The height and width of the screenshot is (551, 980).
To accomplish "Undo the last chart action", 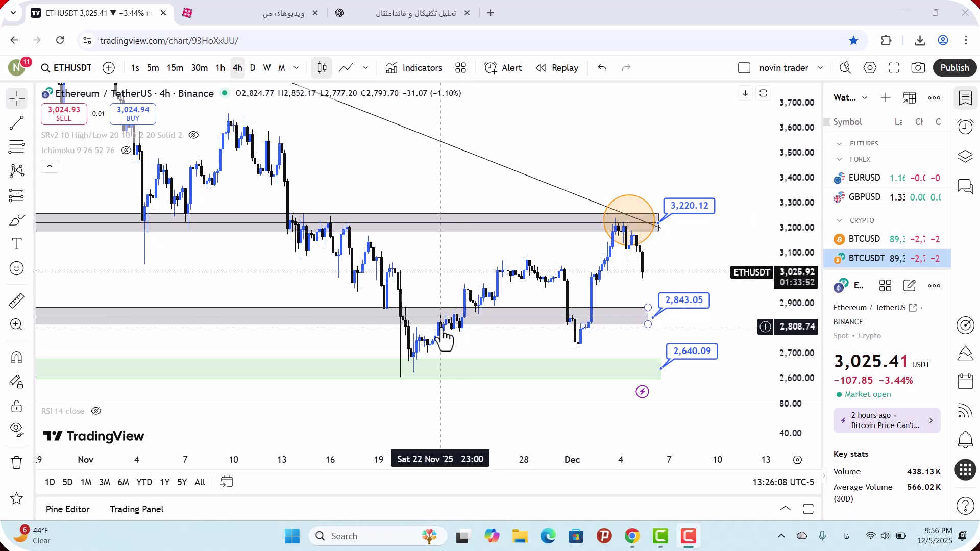I will click(x=602, y=68).
